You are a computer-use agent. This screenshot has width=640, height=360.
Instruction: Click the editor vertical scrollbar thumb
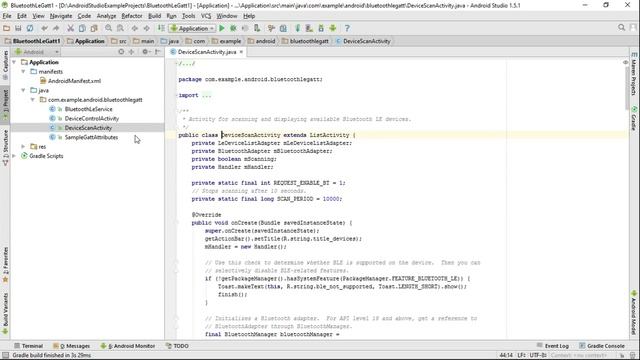[x=627, y=88]
